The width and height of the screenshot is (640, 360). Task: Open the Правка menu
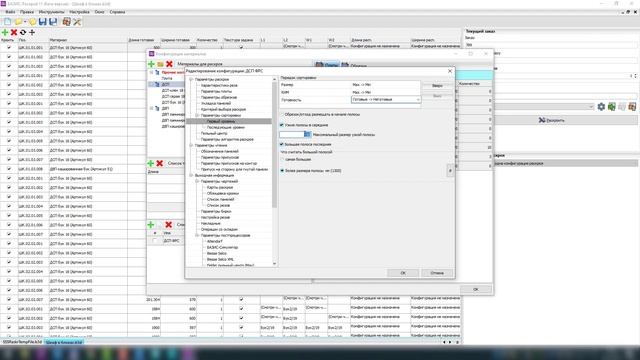[x=27, y=12]
